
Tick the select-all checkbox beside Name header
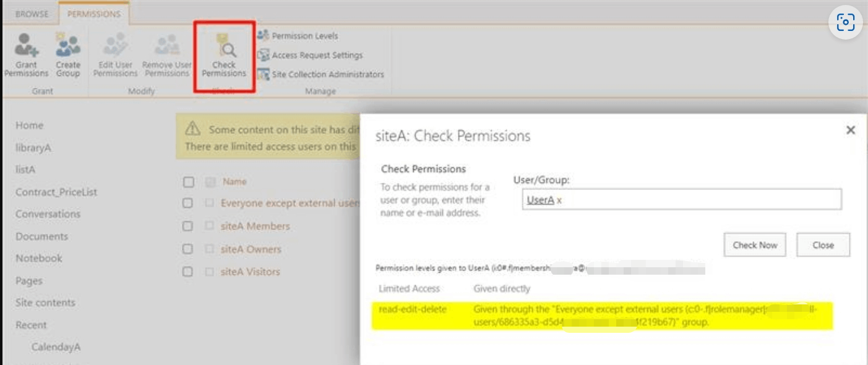(x=189, y=182)
